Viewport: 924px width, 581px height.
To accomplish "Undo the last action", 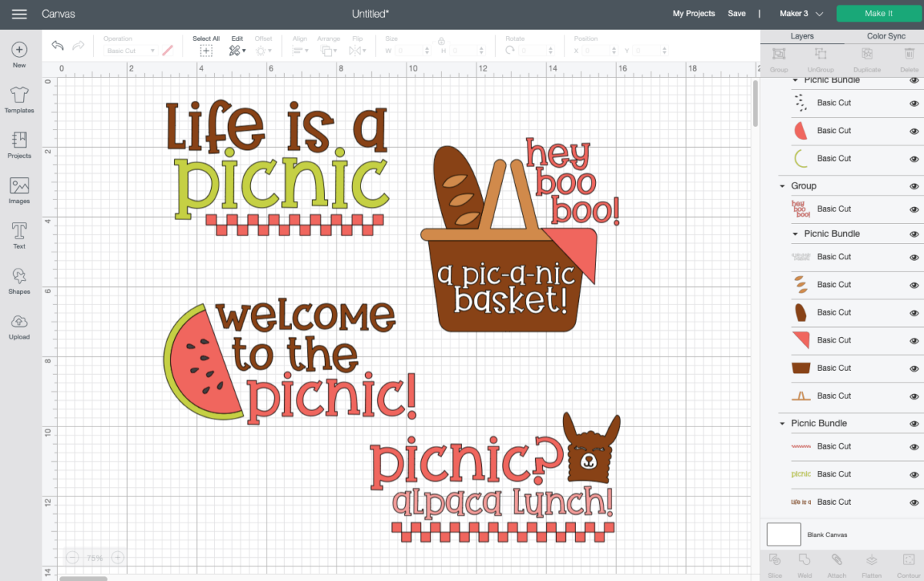I will click(58, 46).
